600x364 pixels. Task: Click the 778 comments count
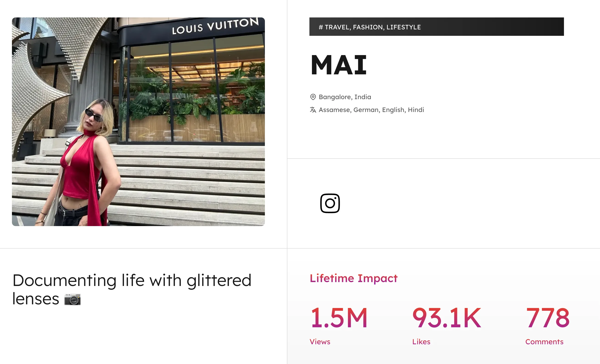[547, 317]
